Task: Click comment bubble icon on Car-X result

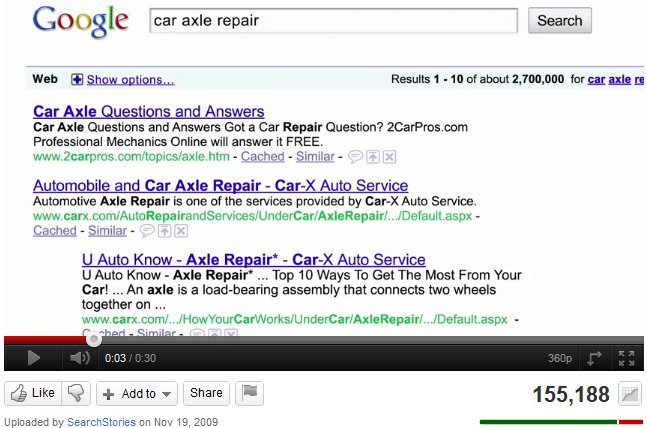Action: (147, 231)
